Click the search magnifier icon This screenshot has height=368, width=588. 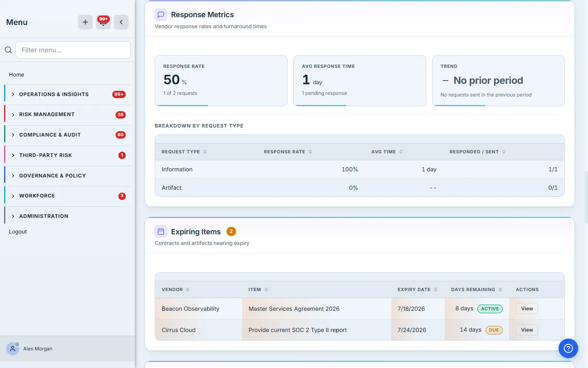click(x=8, y=50)
